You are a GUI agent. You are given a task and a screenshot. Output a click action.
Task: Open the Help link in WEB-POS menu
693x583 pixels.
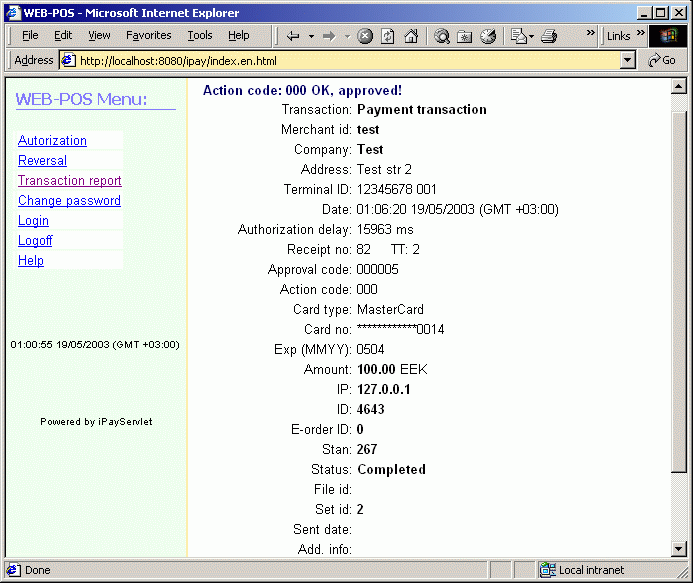tap(30, 261)
